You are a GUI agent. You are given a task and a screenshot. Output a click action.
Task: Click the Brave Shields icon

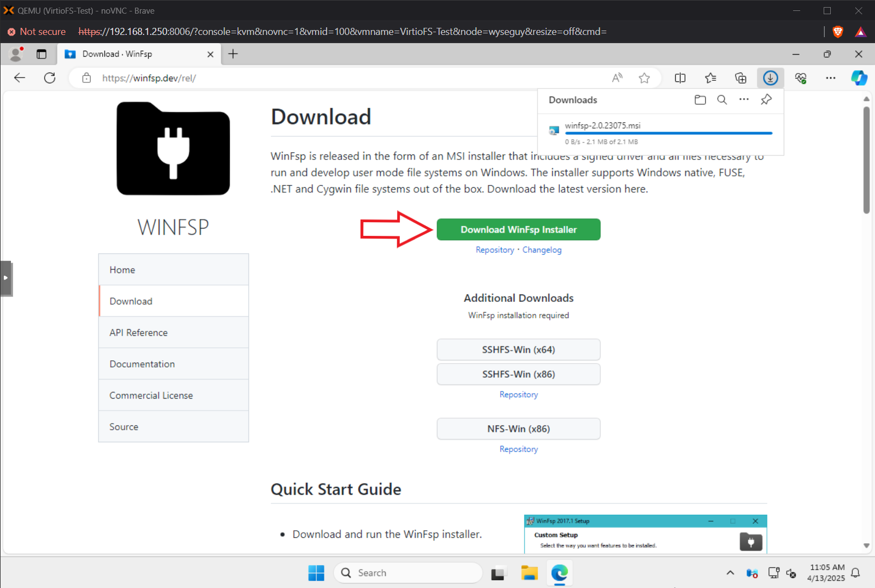[838, 32]
